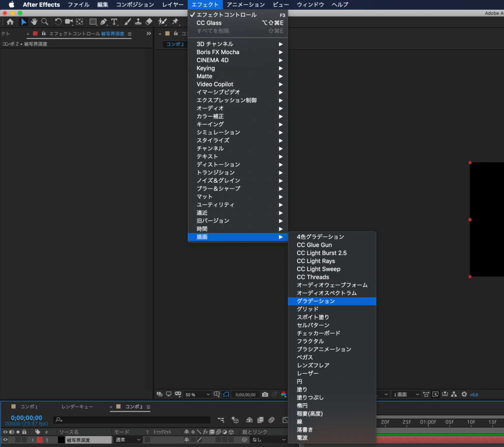Click the hide shy layers icon in timeline
Viewport: 504px width, 447px height.
click(250, 419)
